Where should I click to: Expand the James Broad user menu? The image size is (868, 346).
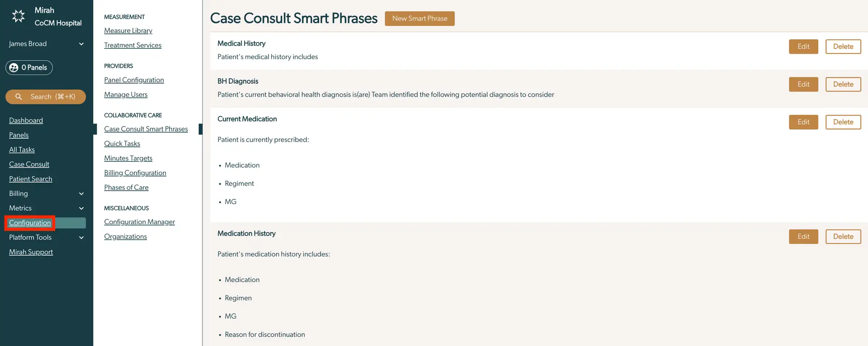click(x=81, y=44)
